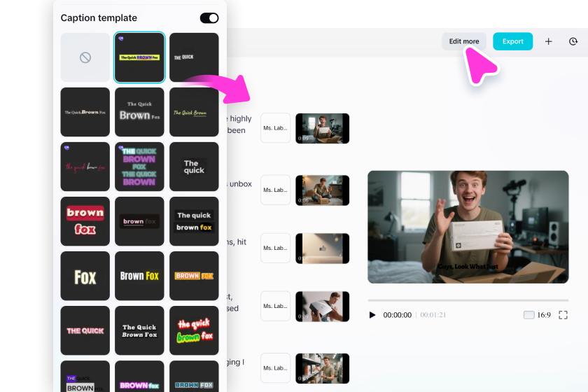
Task: Click the Edit more button
Action: click(x=464, y=41)
